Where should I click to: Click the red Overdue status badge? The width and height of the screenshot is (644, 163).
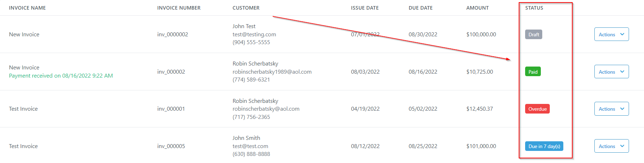click(537, 109)
